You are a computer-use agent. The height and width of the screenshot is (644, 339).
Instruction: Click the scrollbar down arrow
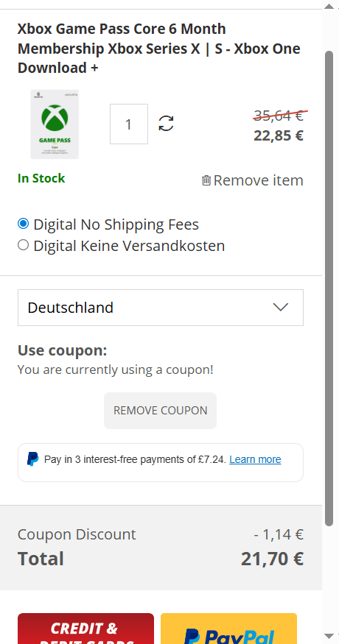coord(329,636)
